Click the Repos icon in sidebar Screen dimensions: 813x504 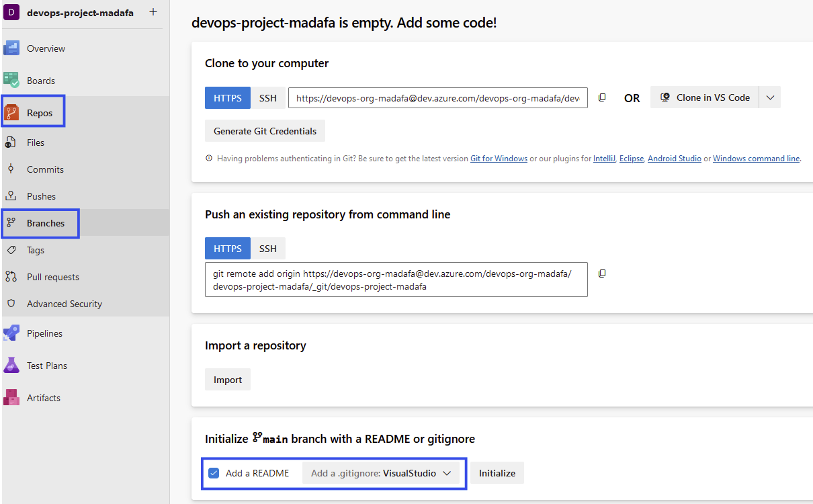point(11,113)
